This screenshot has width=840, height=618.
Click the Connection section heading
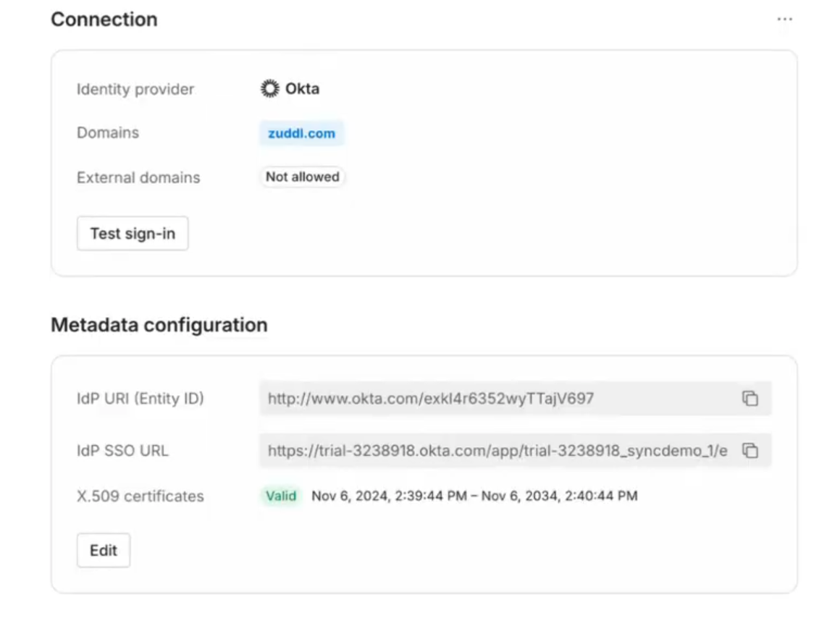[104, 20]
